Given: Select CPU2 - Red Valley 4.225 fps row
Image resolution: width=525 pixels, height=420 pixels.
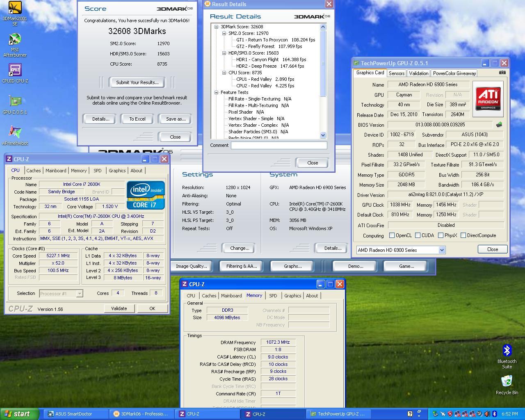Looking at the screenshot, I should pyautogui.click(x=265, y=86).
